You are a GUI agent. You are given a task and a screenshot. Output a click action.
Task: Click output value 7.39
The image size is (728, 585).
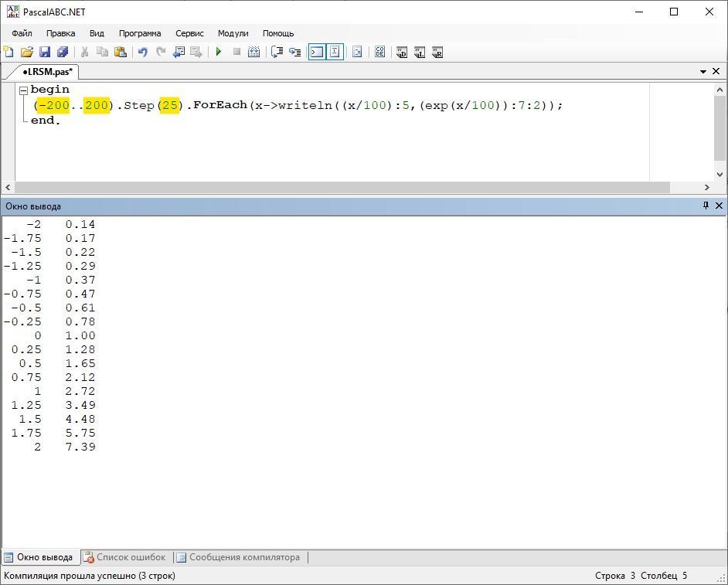pyautogui.click(x=80, y=447)
